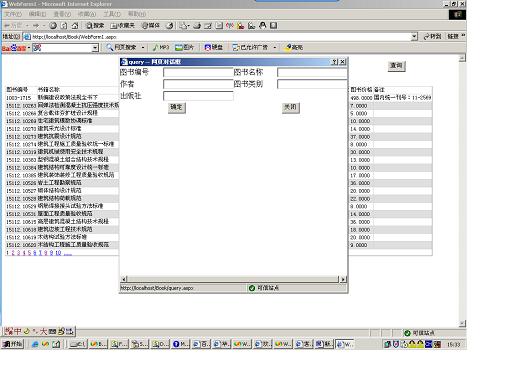512x384 pixels.
Task: Click the ad-blocking (已允许广告) toolbar button
Action: pyautogui.click(x=250, y=47)
